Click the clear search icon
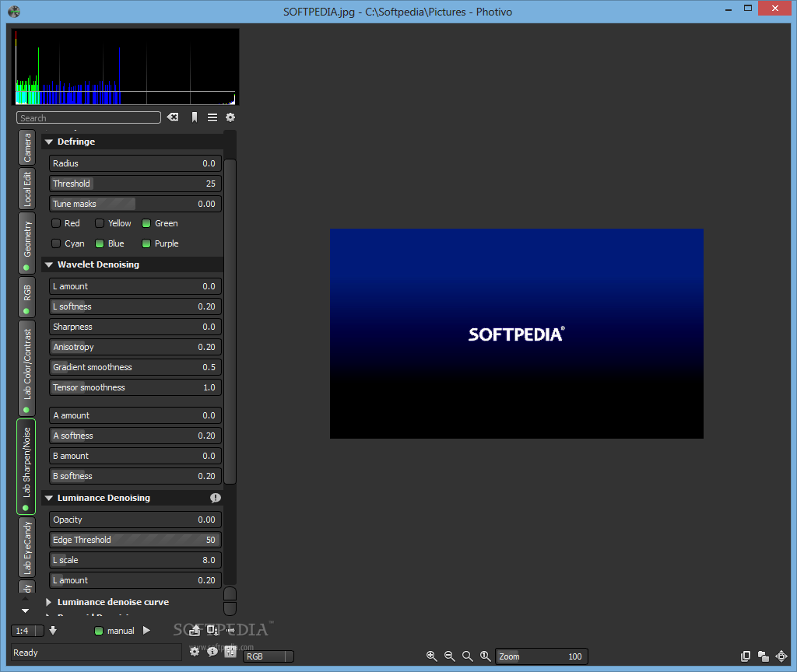The image size is (797, 672). pyautogui.click(x=173, y=117)
